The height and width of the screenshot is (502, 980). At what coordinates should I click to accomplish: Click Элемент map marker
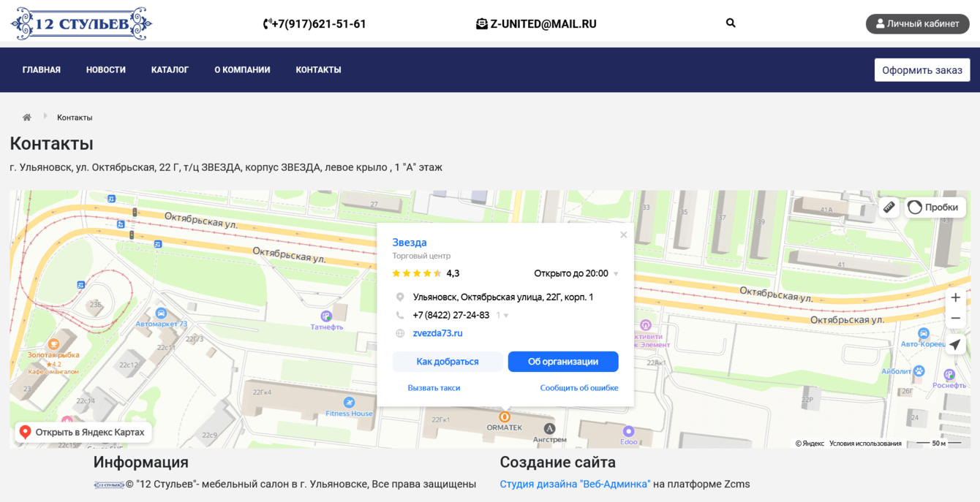point(645,324)
